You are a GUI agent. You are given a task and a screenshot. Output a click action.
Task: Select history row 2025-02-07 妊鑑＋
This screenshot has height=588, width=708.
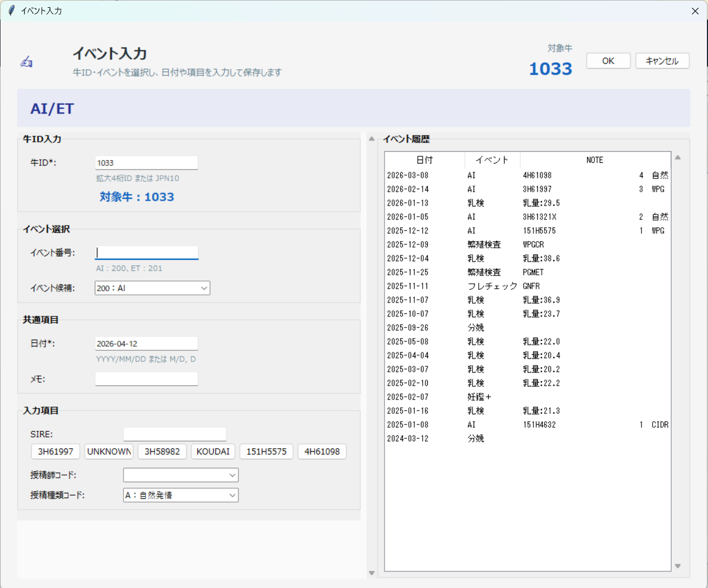[x=527, y=397]
